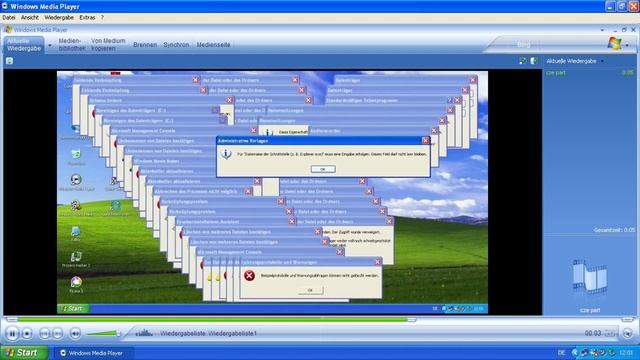Click the equalizer bars icon beside Wiedergabeliste

tap(144, 333)
